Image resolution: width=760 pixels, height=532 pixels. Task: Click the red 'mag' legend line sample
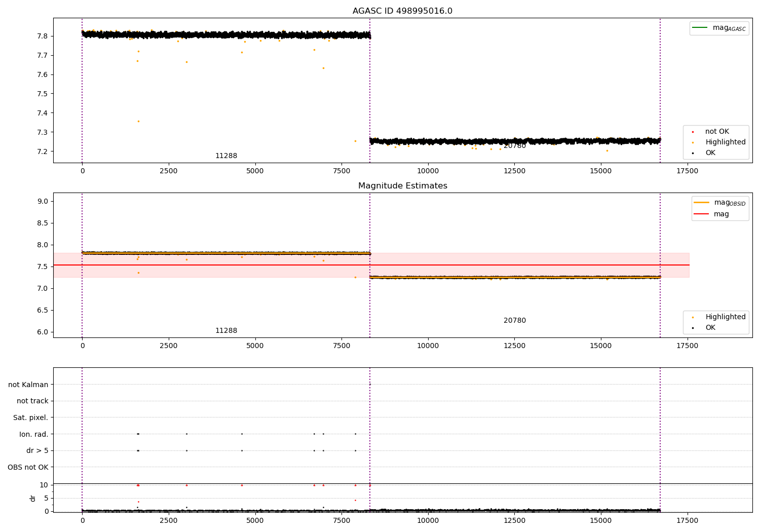coord(702,214)
